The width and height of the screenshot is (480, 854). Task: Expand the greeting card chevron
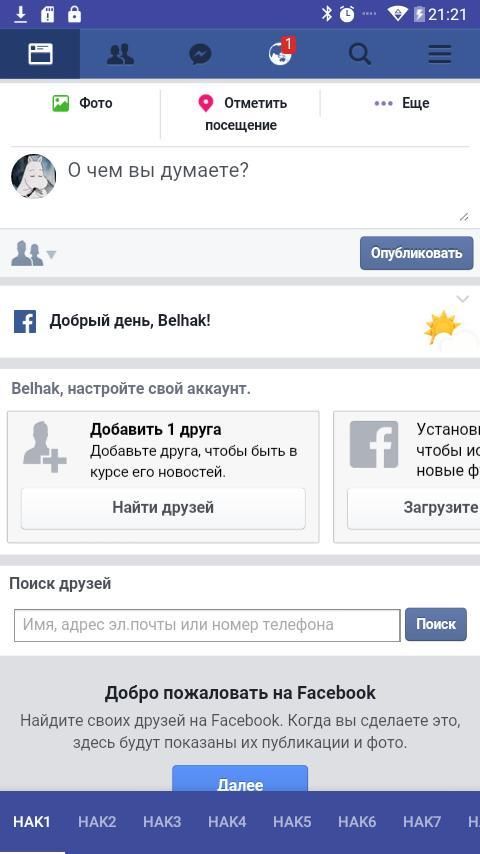[x=462, y=298]
